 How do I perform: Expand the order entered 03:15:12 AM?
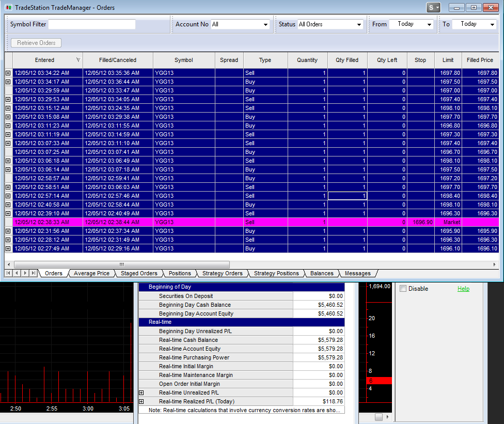click(x=8, y=108)
